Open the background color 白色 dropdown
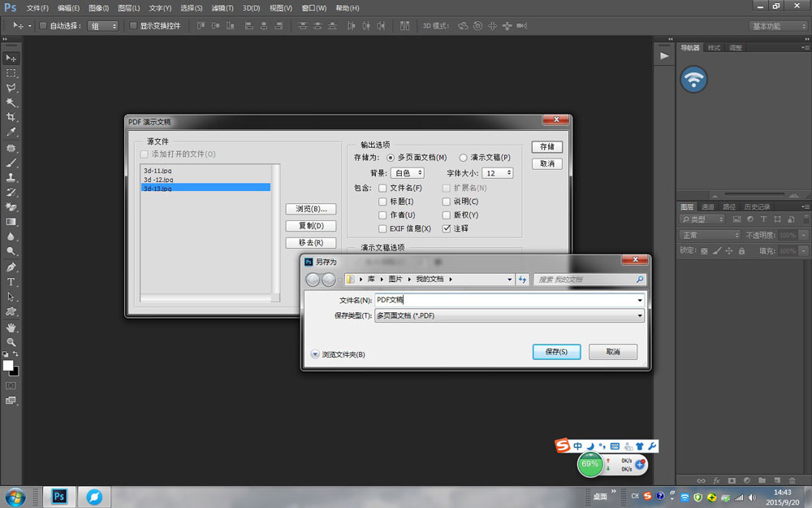 coord(408,173)
